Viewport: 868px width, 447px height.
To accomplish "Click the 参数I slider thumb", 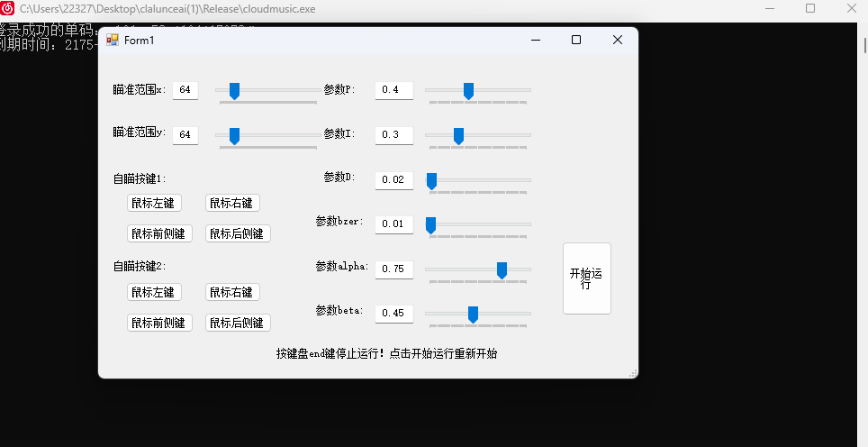I will click(458, 136).
